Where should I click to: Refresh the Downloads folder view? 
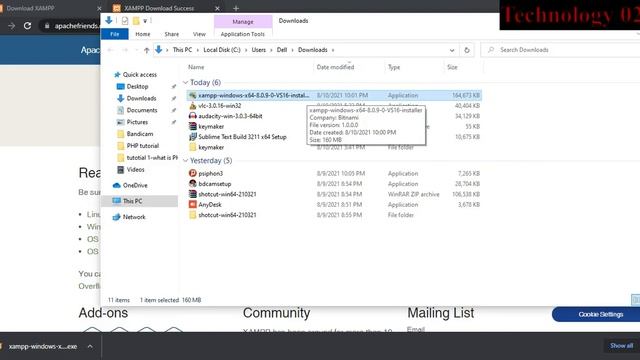coord(467,50)
